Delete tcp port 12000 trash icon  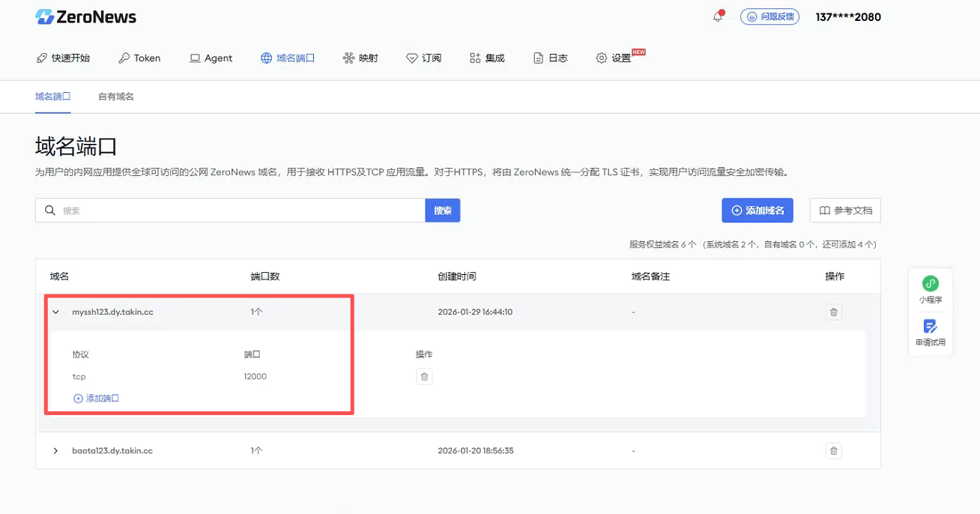coord(424,376)
